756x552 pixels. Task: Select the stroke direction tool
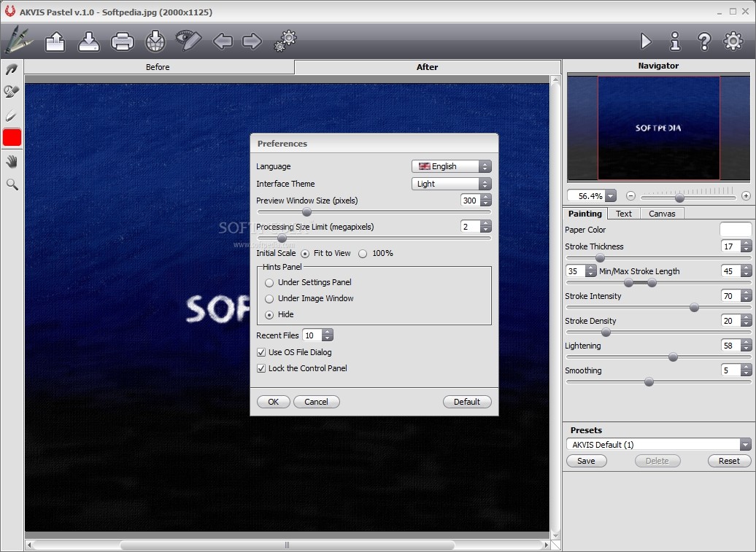coord(12,70)
